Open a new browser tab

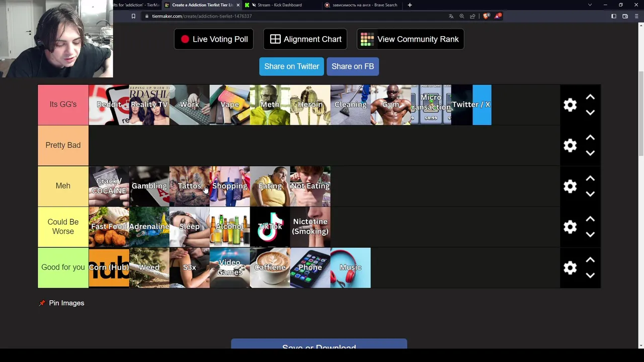click(410, 5)
